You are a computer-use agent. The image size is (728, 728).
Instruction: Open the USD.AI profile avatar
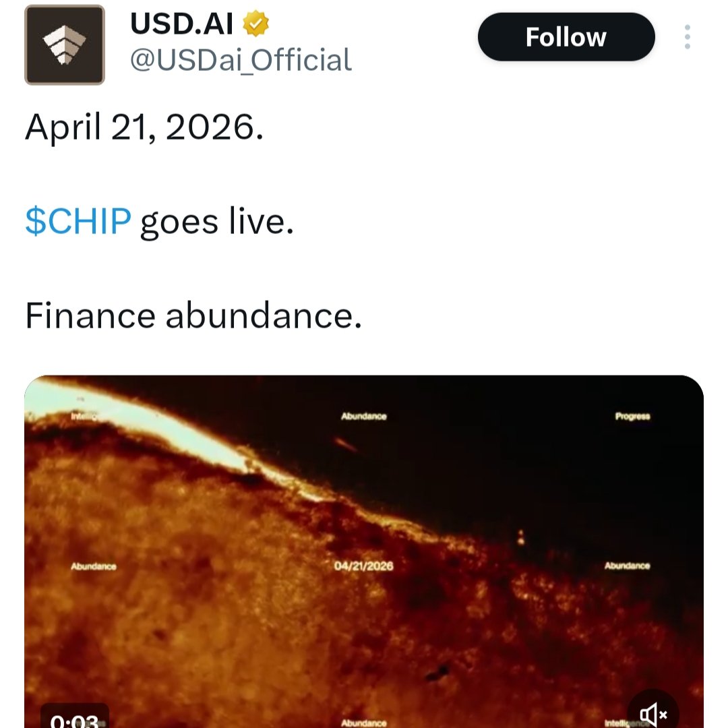(65, 44)
